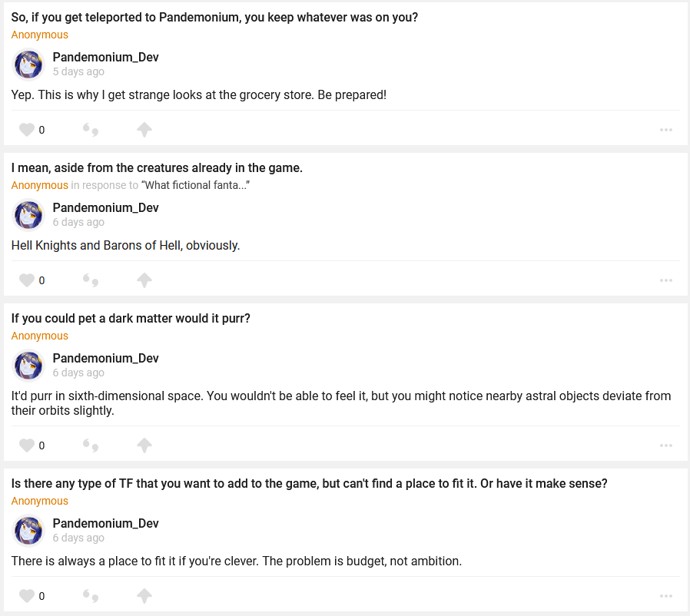The image size is (690, 616).
Task: Open the "What fictional fanta..." thread link
Action: pos(195,185)
